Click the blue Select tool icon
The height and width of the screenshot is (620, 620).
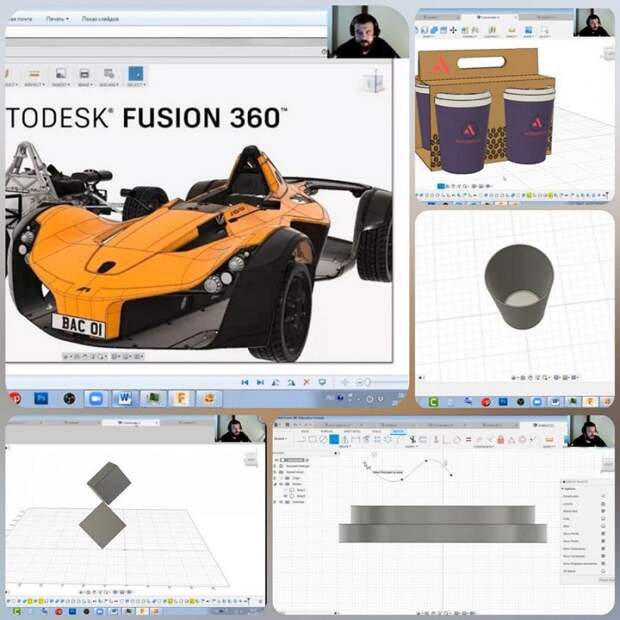(136, 74)
